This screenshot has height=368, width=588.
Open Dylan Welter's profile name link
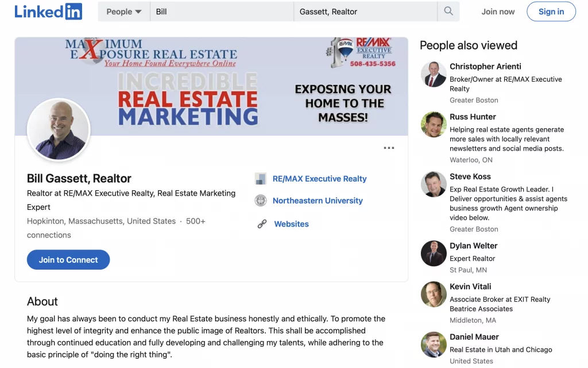tap(473, 246)
